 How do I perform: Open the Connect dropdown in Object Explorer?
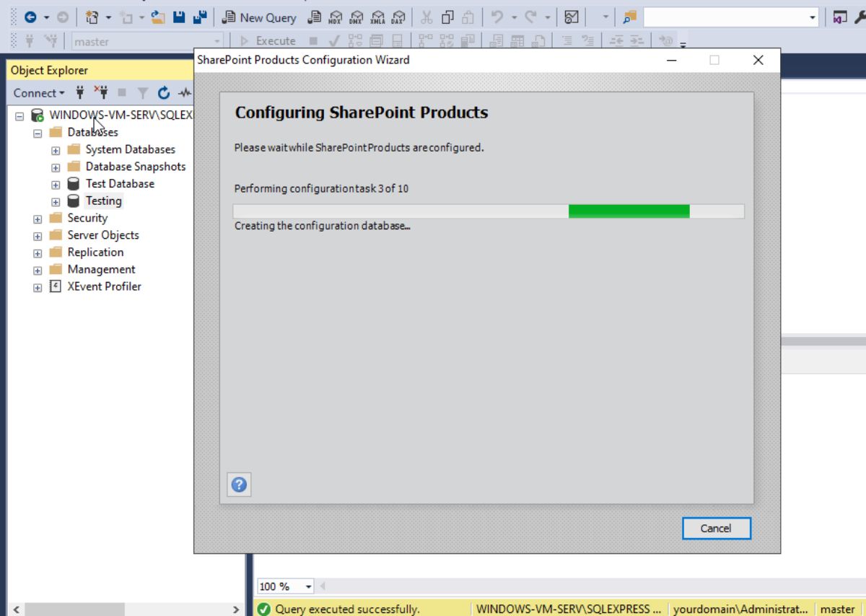pos(39,92)
